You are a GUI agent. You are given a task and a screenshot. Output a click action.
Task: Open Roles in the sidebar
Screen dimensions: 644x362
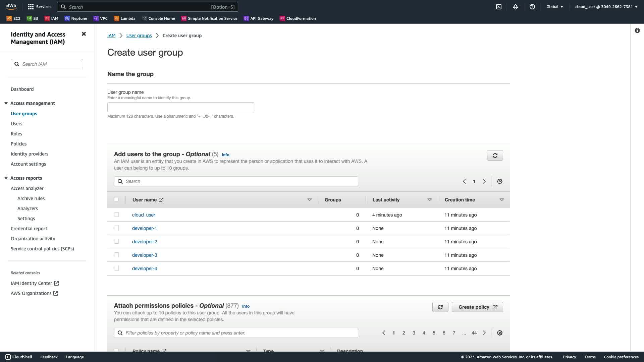[x=16, y=134]
